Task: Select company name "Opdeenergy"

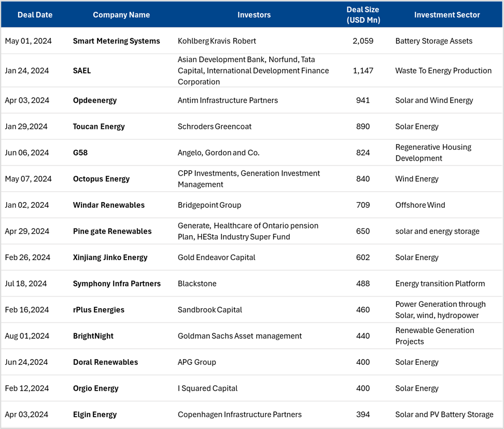Action: point(95,101)
